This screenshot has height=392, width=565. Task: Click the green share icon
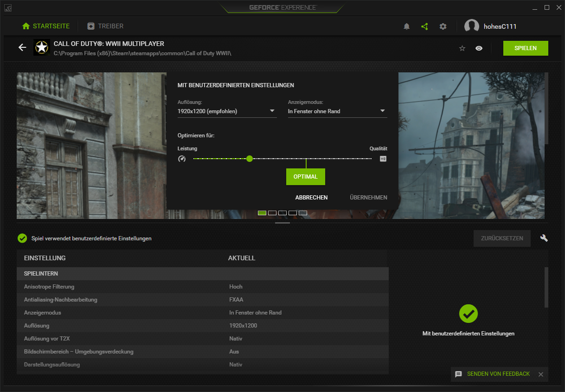[x=424, y=26]
